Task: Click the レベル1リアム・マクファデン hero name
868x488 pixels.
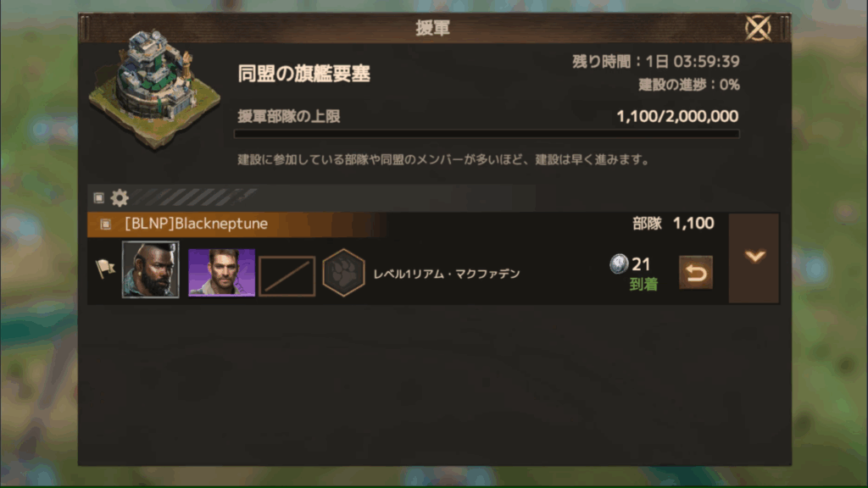Action: (x=447, y=274)
